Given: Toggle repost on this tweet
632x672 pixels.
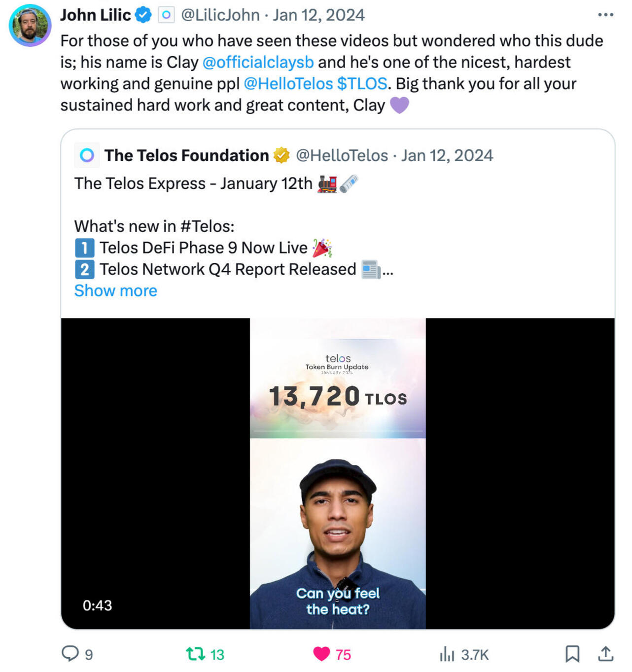Looking at the screenshot, I should (196, 654).
